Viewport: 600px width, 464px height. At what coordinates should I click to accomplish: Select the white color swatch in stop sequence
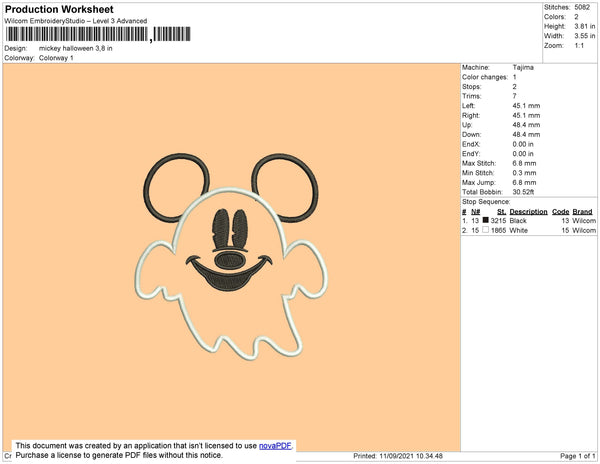486,230
